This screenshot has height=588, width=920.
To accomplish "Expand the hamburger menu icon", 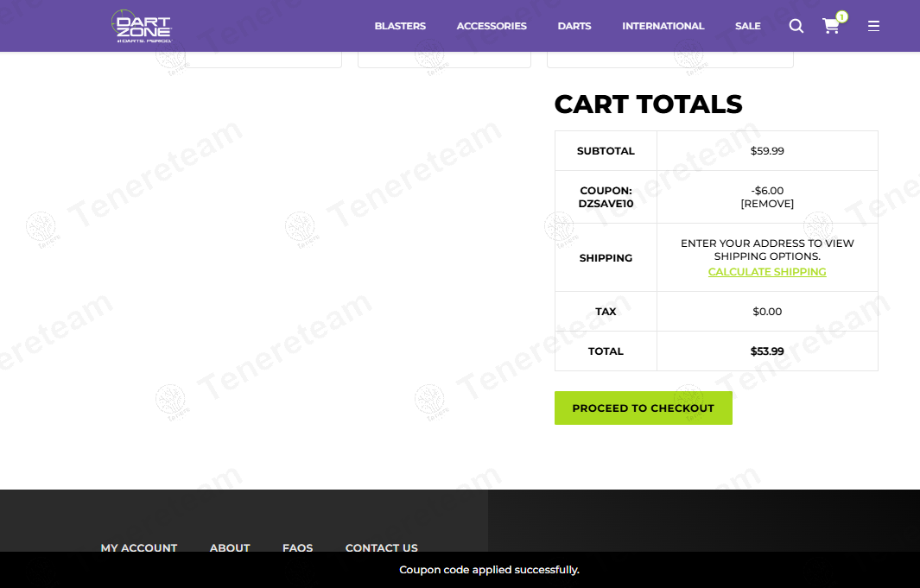I will coord(873,26).
